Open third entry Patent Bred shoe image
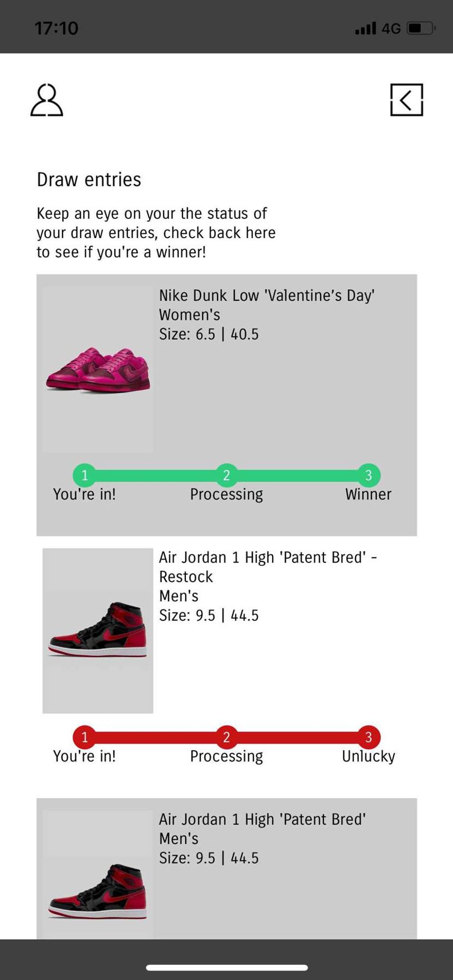The image size is (453, 980). click(98, 875)
